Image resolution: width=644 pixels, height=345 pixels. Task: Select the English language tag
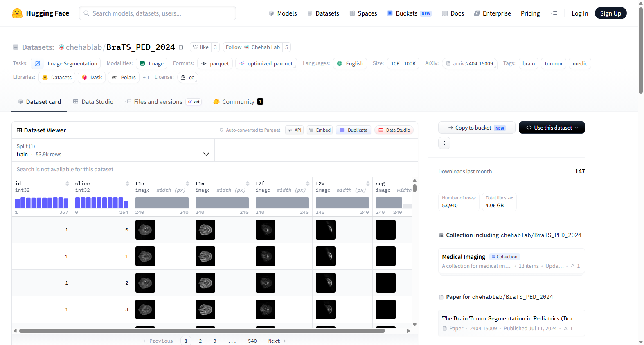(x=350, y=63)
